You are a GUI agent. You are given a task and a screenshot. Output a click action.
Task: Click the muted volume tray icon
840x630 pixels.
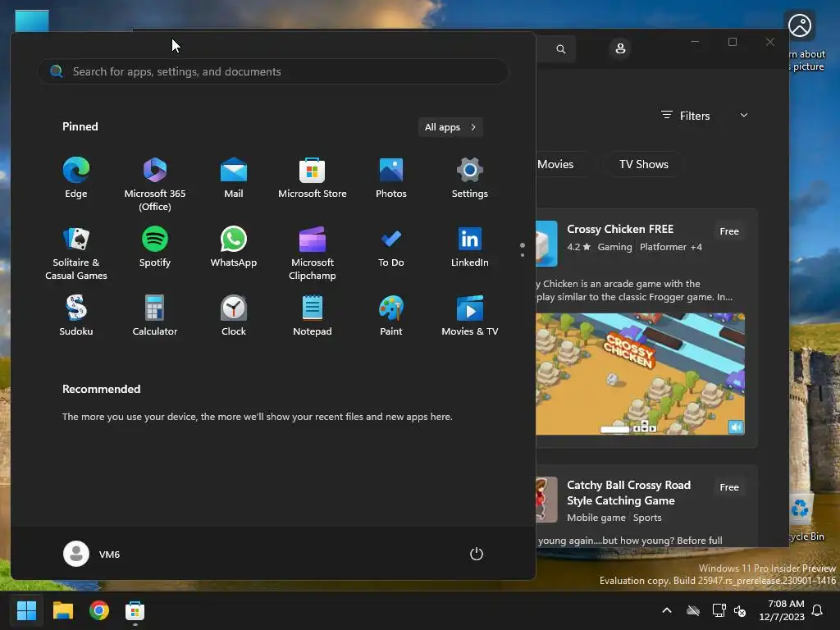point(740,610)
